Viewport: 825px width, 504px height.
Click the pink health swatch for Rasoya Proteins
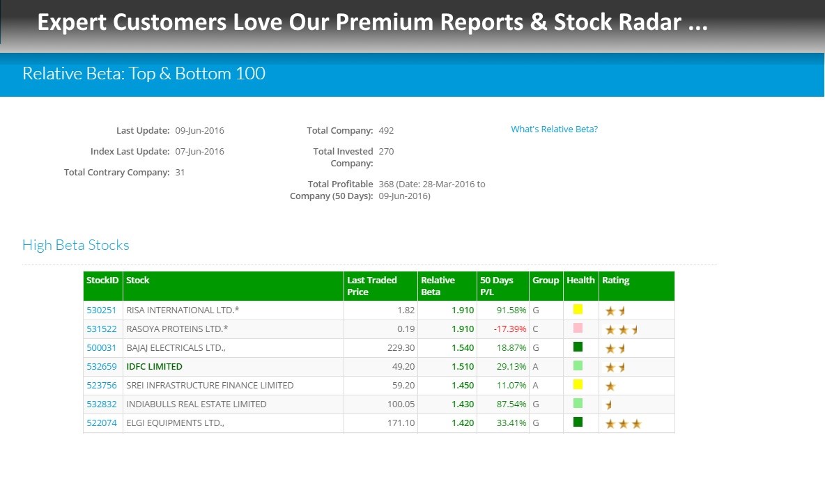578,329
